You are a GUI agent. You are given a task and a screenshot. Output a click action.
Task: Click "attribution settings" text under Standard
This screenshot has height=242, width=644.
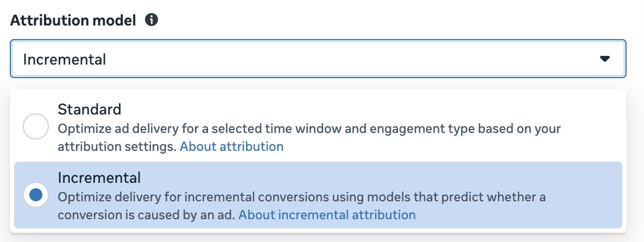click(116, 147)
